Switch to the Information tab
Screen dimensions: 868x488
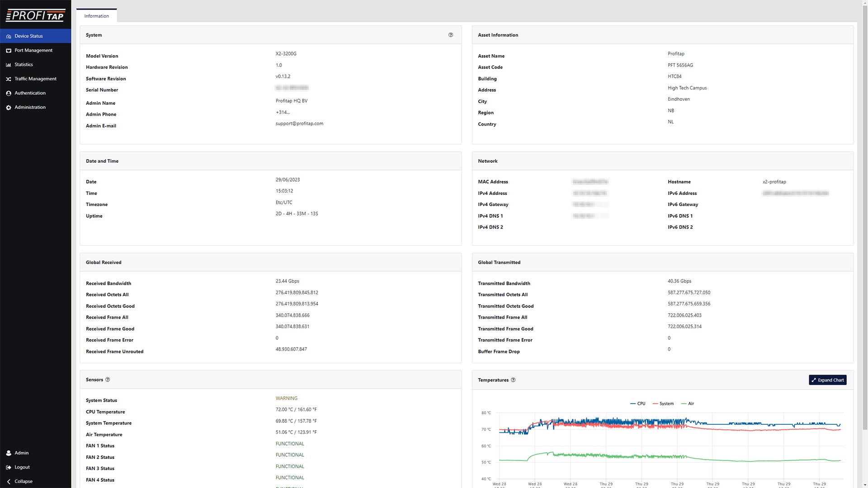pyautogui.click(x=96, y=16)
